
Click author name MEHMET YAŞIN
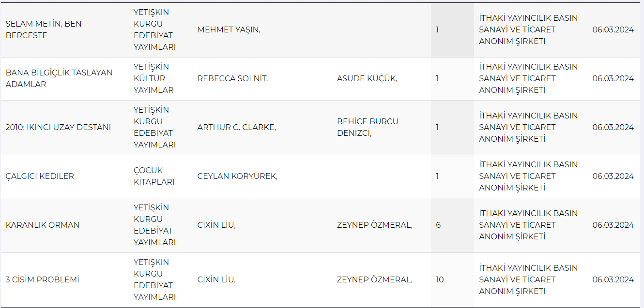click(x=229, y=29)
